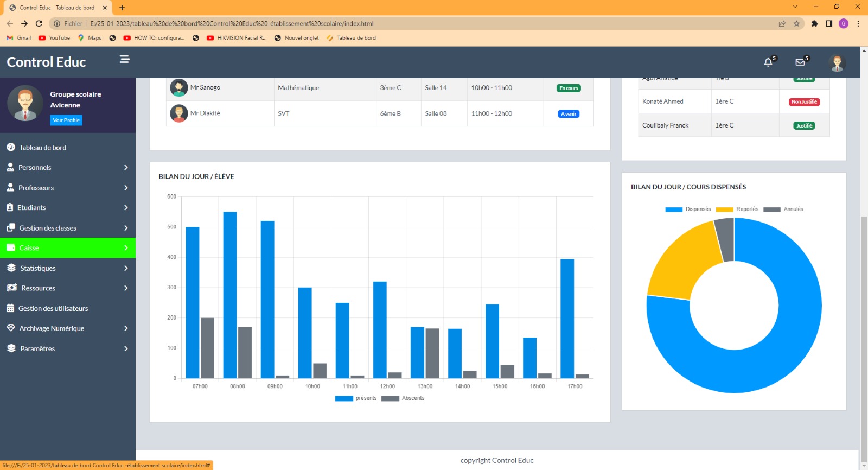This screenshot has height=470, width=868.
Task: Open the Maps bookmark
Action: click(x=90, y=38)
